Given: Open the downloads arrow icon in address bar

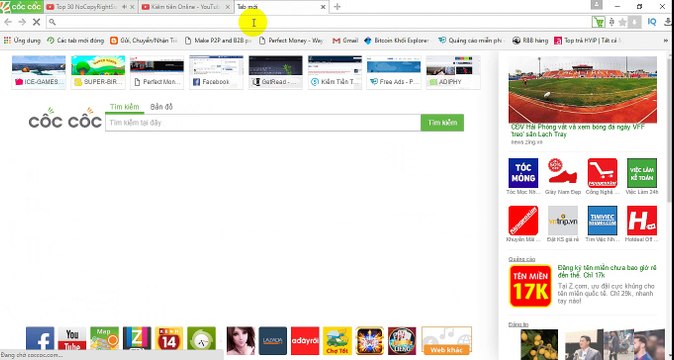Looking at the screenshot, I should point(634,22).
